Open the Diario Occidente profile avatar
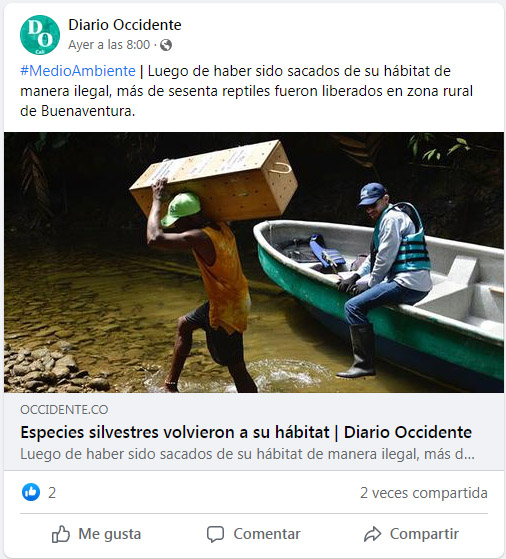This screenshot has width=506, height=559. (x=40, y=35)
